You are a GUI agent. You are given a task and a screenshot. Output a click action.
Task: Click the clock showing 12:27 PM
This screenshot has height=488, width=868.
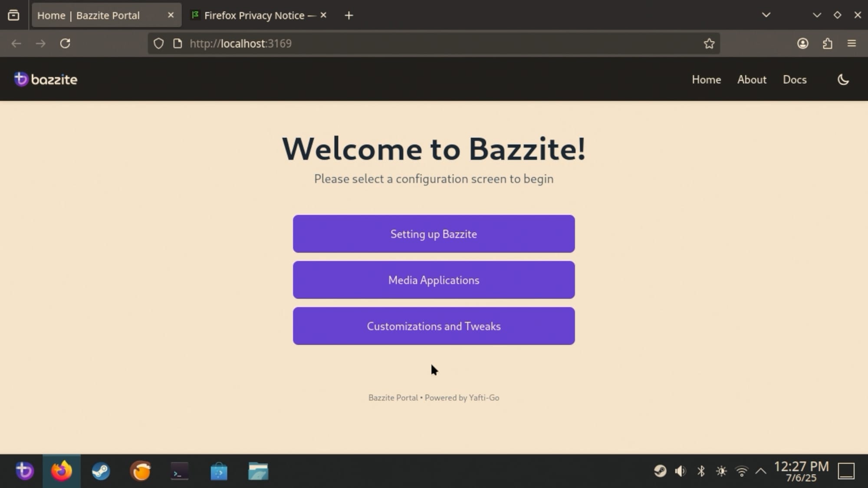coord(801,471)
